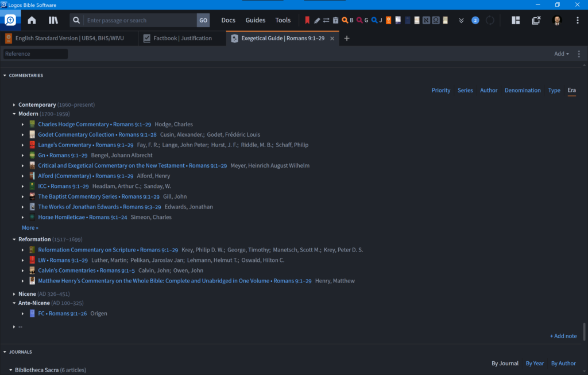Open The Works of Jonathan Edwards link
The width and height of the screenshot is (588, 375).
(99, 207)
